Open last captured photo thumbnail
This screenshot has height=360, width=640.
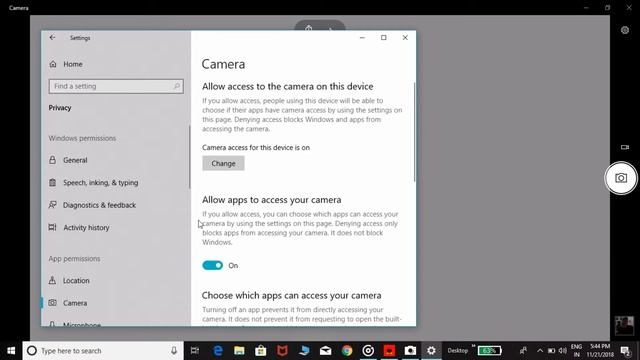coord(624,325)
